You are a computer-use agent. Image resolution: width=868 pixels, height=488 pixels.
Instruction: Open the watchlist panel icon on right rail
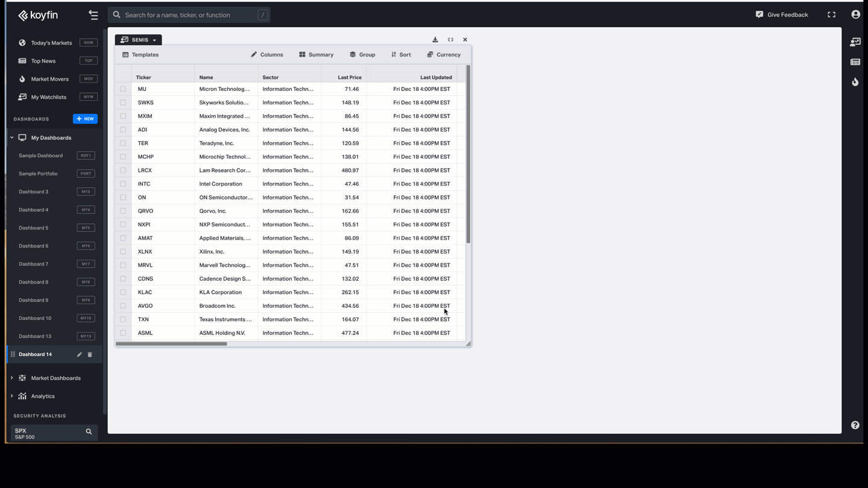[855, 42]
